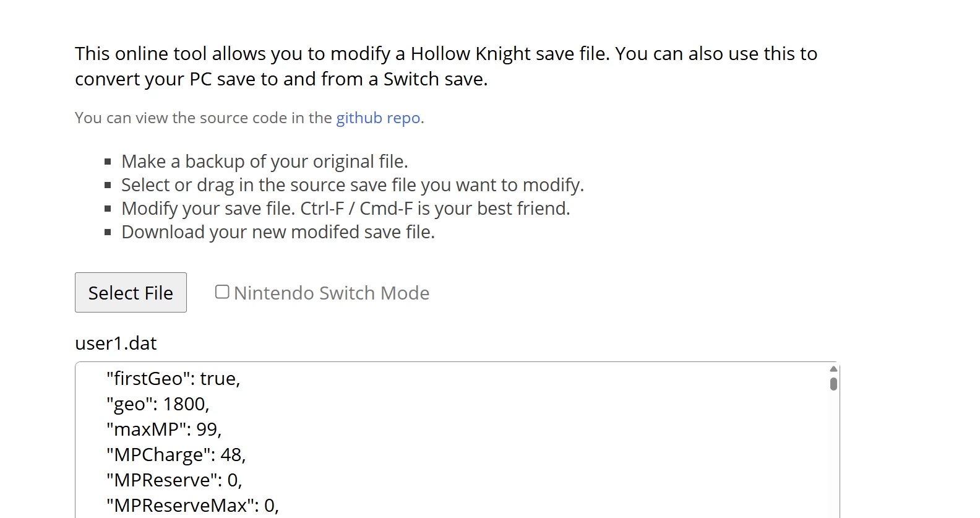Click the save editor scrollbar thumb
The height and width of the screenshot is (518, 980).
coord(833,384)
